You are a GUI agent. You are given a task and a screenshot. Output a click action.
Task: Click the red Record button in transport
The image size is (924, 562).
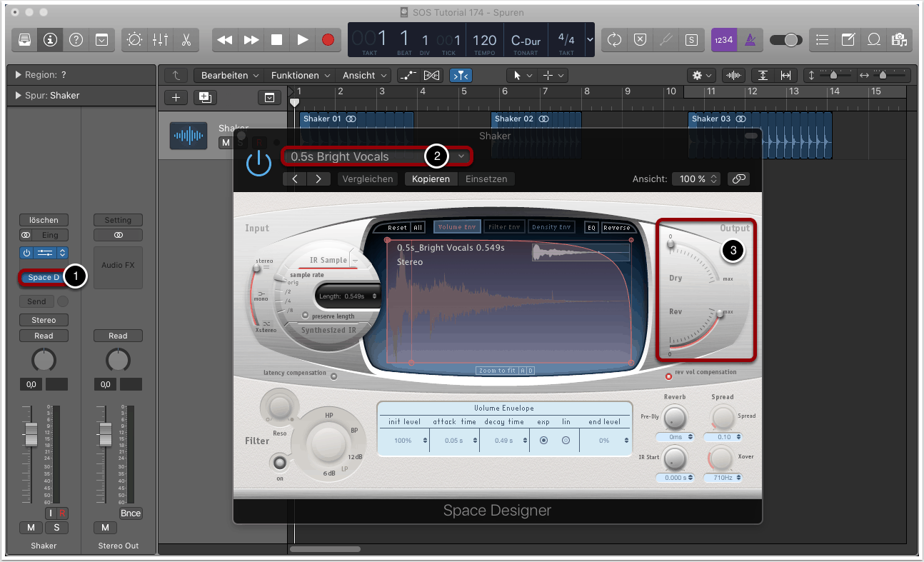(328, 40)
